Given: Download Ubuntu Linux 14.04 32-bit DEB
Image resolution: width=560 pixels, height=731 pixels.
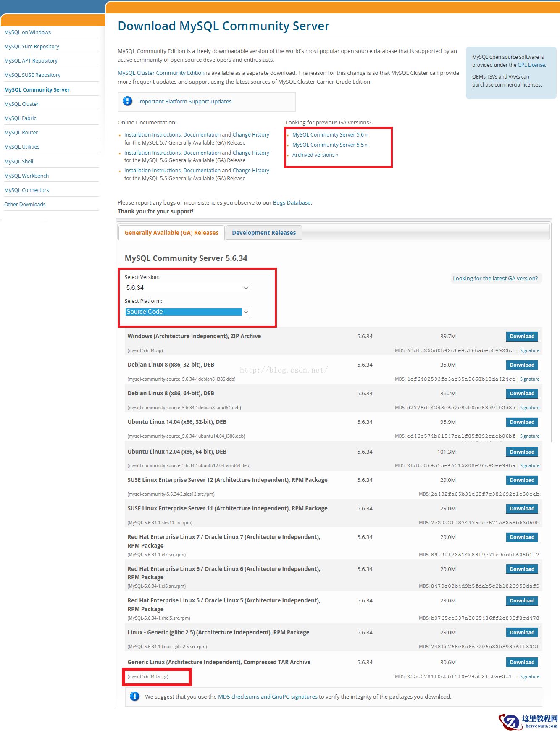Looking at the screenshot, I should click(522, 422).
